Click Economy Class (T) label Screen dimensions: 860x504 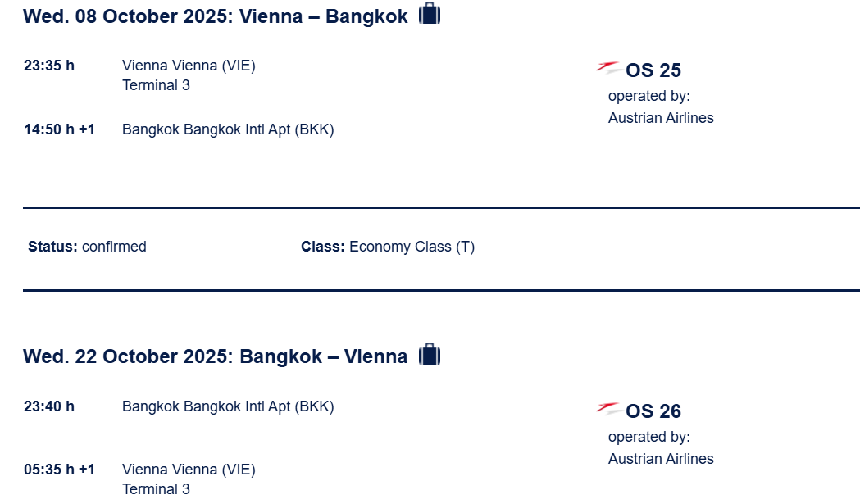(412, 247)
